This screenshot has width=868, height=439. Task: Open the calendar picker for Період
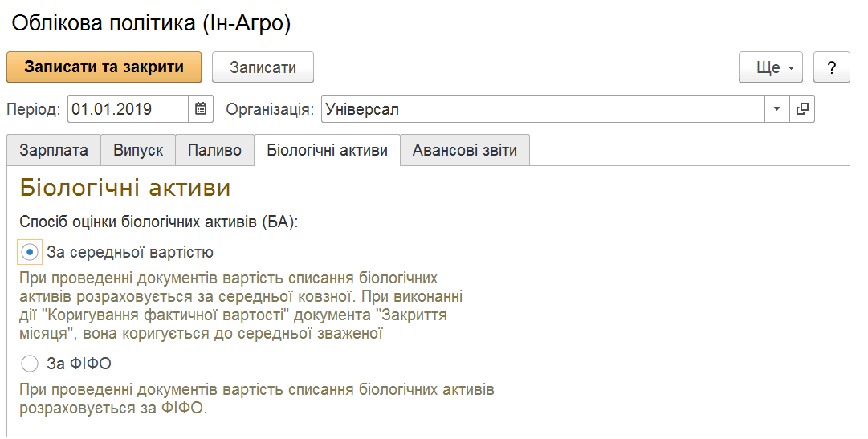(201, 109)
